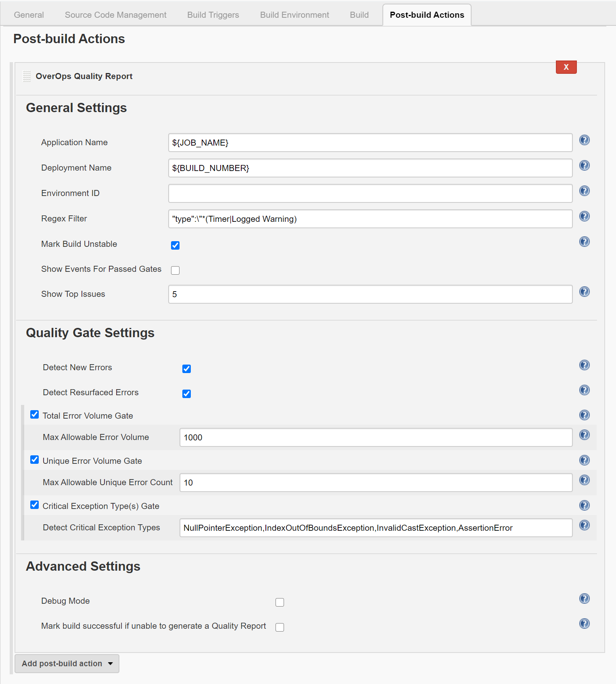Open Add post-build action dropdown
The image size is (616, 684).
(x=67, y=663)
